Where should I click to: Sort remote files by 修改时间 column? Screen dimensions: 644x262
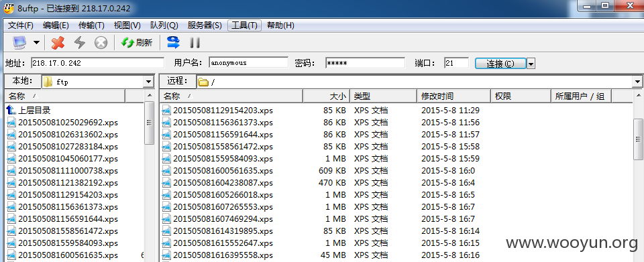point(453,96)
